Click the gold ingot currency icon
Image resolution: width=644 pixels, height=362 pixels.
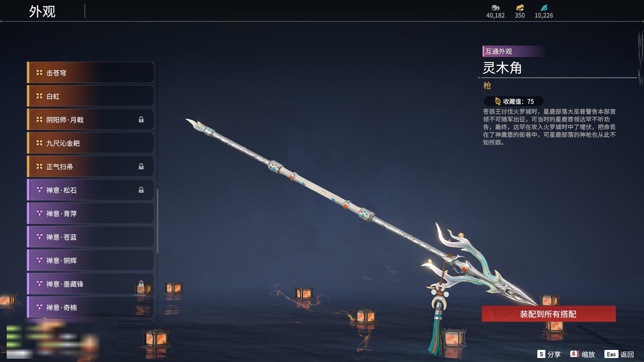coord(520,8)
